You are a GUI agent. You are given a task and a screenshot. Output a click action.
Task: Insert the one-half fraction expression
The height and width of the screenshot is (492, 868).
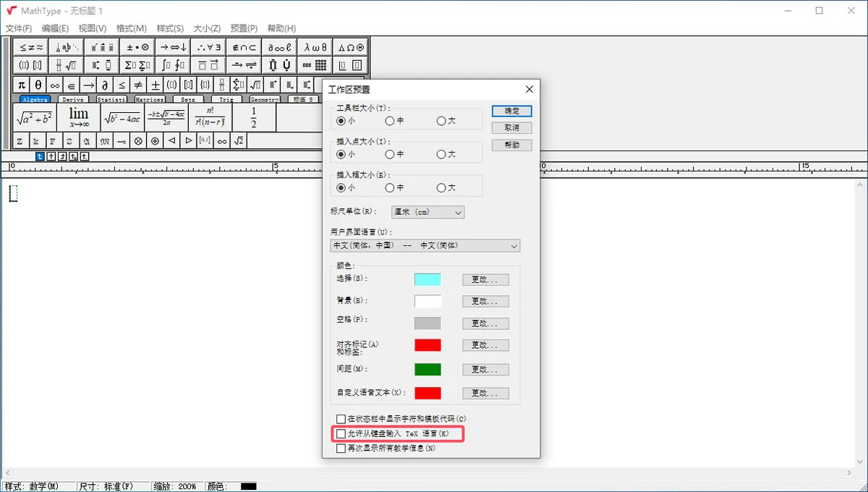pos(253,117)
